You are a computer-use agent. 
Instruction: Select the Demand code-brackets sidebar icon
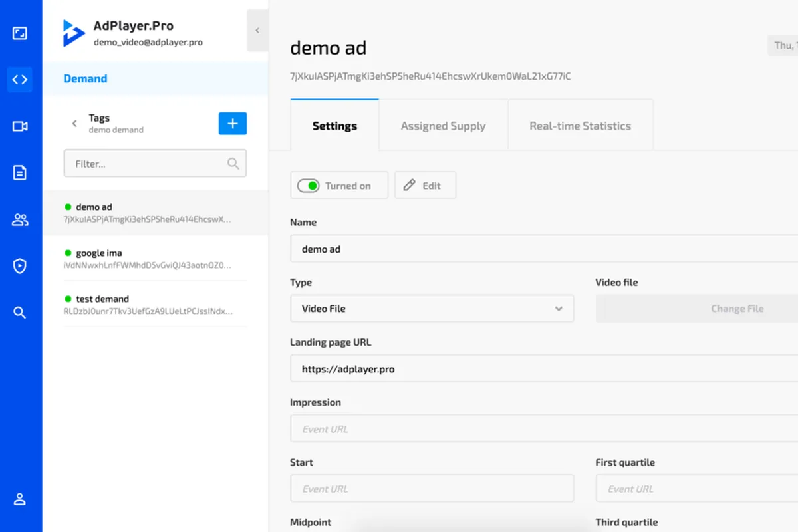(20, 80)
